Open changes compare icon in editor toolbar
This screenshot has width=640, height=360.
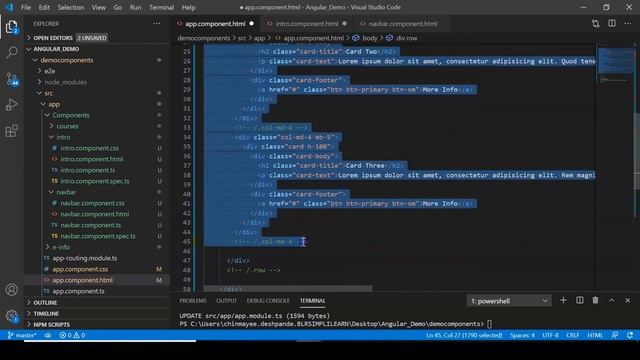coord(596,24)
